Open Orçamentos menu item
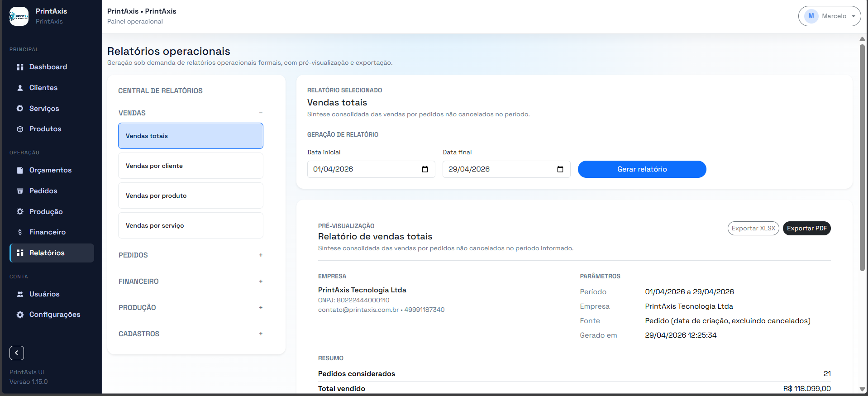 [x=52, y=170]
